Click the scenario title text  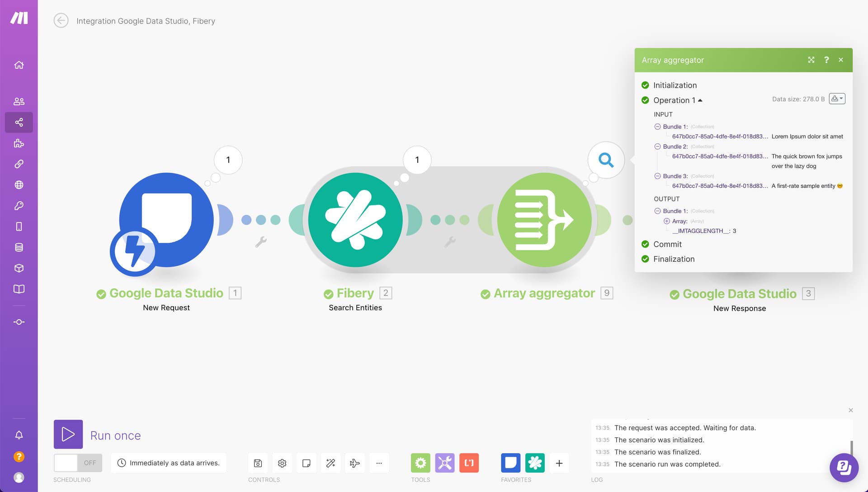point(146,21)
